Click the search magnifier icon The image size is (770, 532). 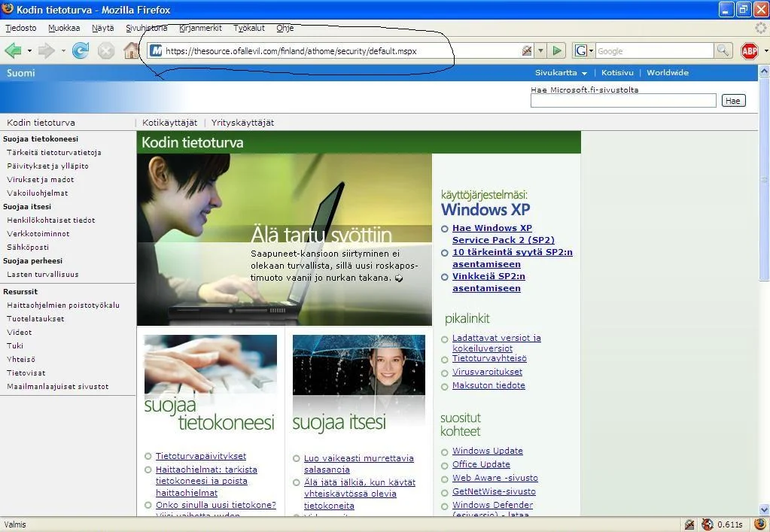pos(723,50)
